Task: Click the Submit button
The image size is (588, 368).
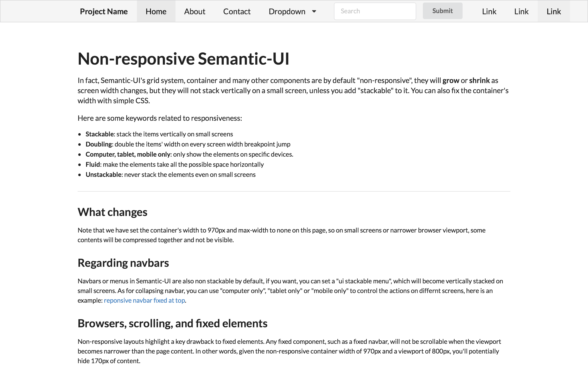Action: click(442, 11)
